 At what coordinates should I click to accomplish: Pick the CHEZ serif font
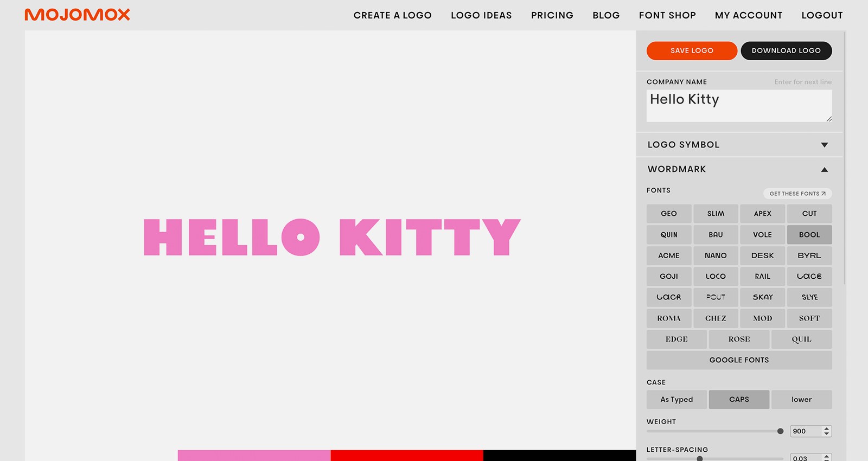716,318
